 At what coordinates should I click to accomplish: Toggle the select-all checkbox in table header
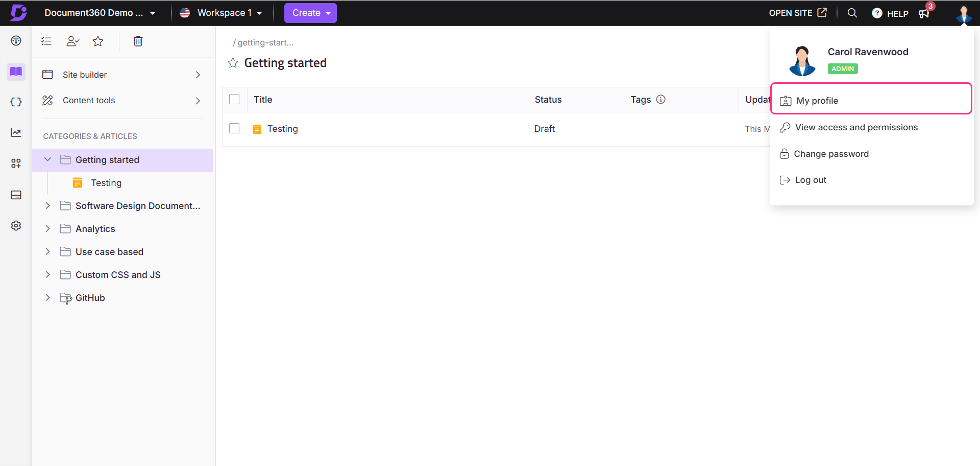point(234,99)
